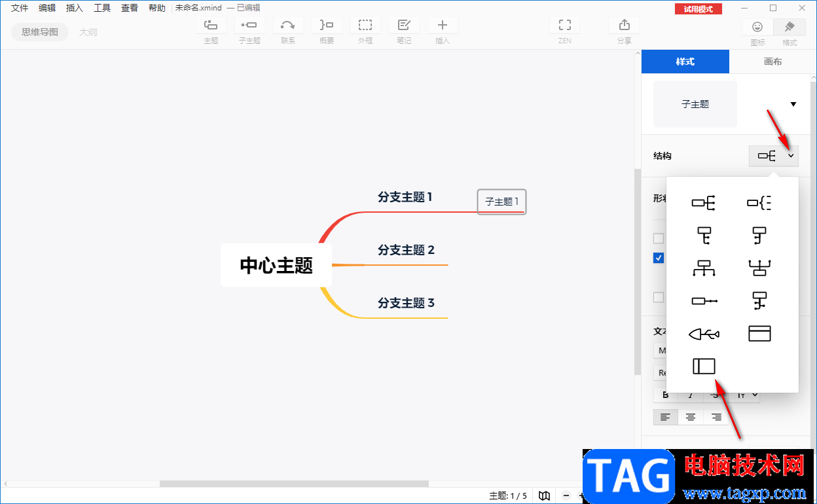Viewport: 817px width, 504px height.
Task: Expand the 子主题 style preset arrow
Action: pos(793,104)
